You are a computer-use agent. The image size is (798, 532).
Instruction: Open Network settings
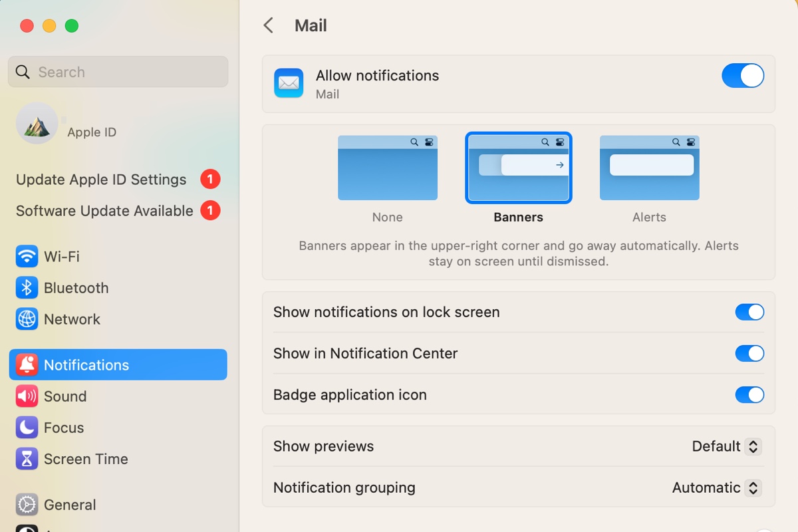(72, 319)
